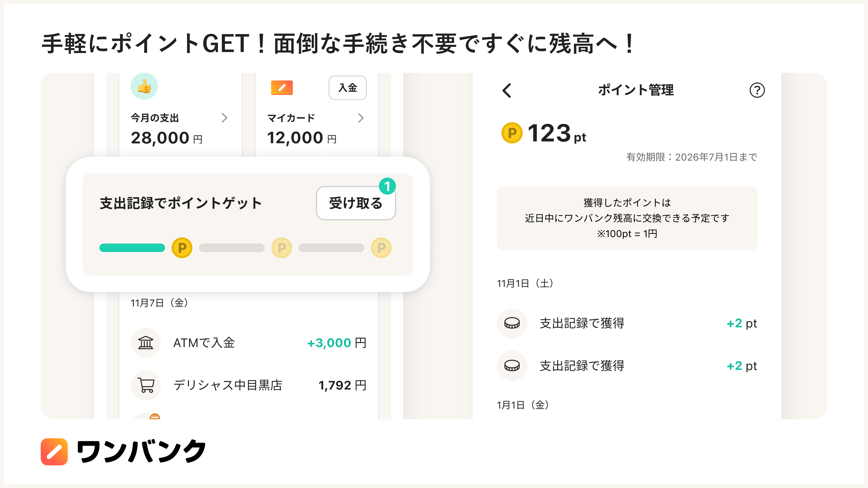Go back using the left arrow icon
868x488 pixels.
(x=506, y=90)
